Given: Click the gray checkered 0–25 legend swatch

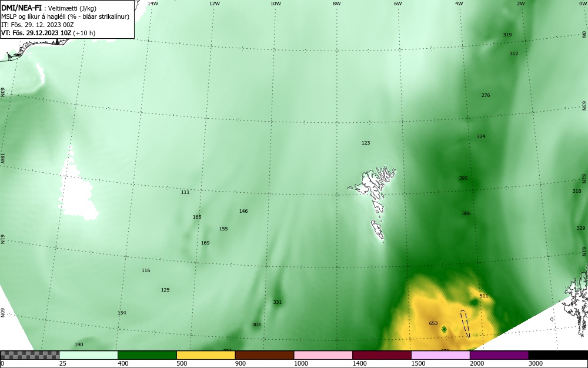Looking at the screenshot, I should (29, 355).
